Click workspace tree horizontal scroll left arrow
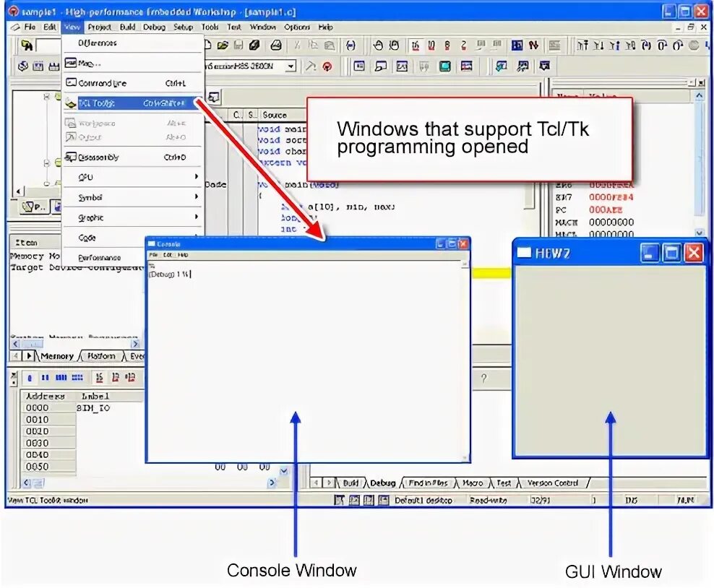This screenshot has width=714, height=588. click(18, 191)
